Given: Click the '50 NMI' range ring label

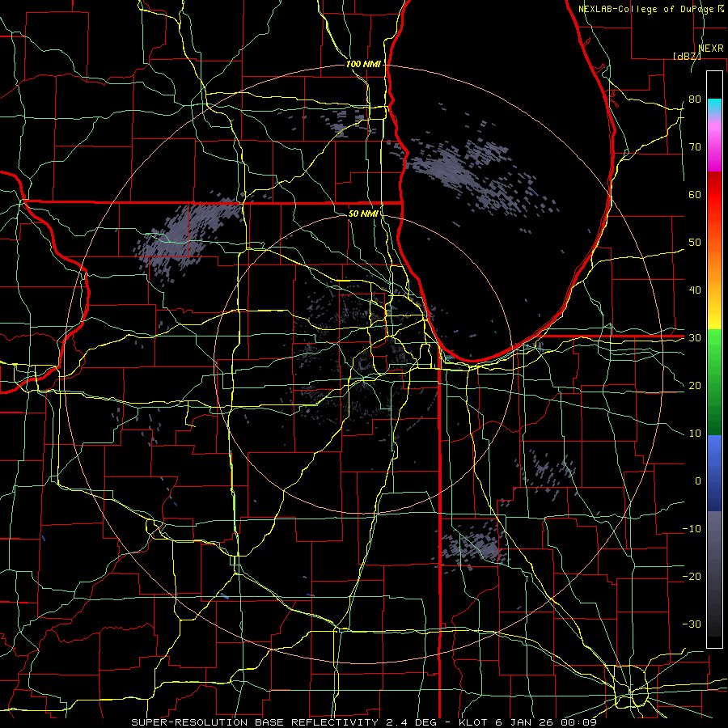Looking at the screenshot, I should pyautogui.click(x=363, y=214).
